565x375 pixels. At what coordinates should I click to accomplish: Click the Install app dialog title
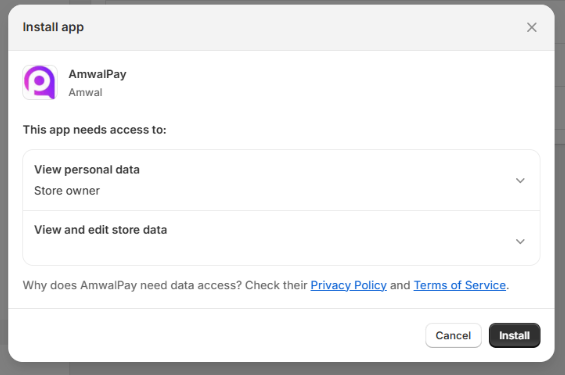(53, 27)
